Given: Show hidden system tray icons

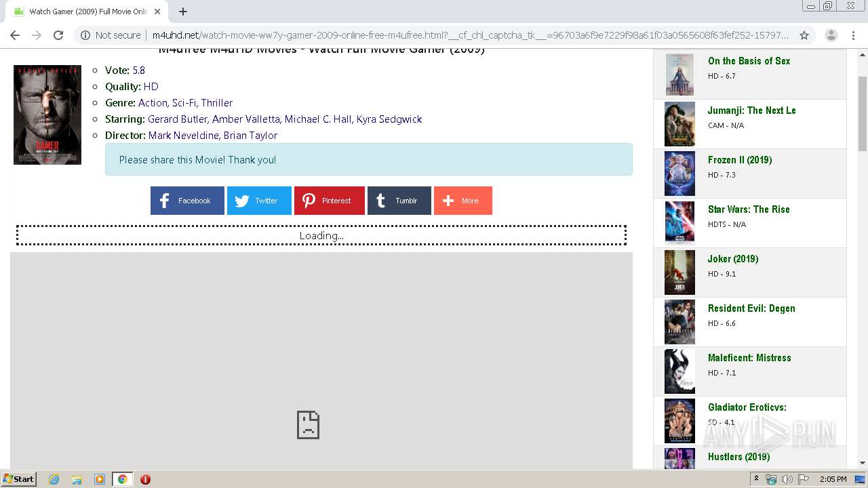Looking at the screenshot, I should pyautogui.click(x=756, y=479).
